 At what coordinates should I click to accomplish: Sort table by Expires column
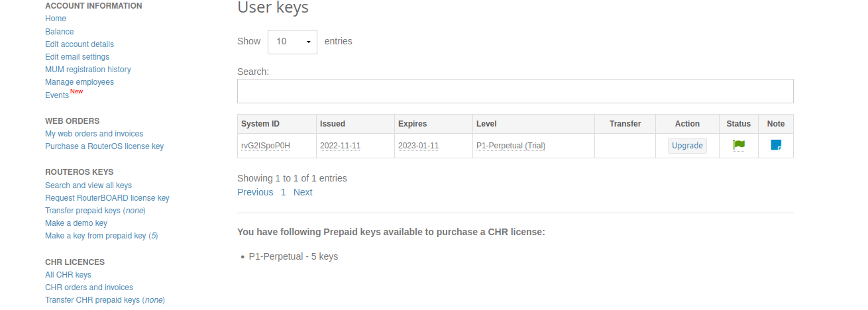point(433,124)
